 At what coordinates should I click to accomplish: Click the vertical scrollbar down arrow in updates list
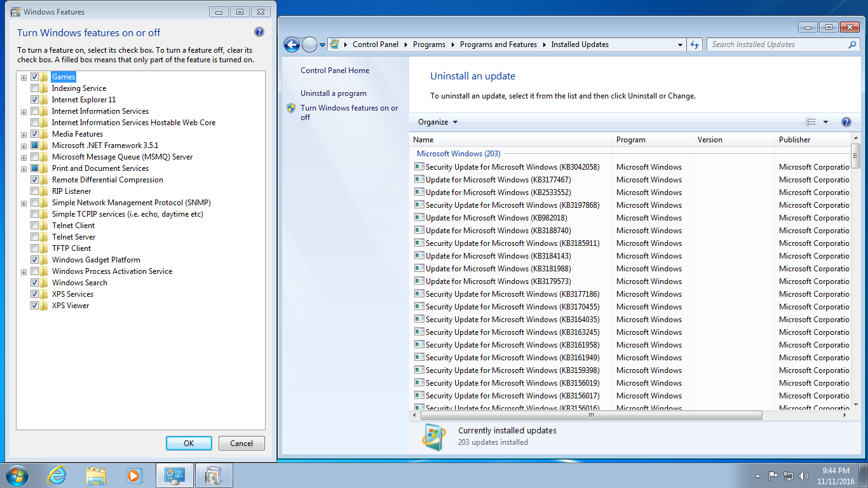tap(856, 405)
